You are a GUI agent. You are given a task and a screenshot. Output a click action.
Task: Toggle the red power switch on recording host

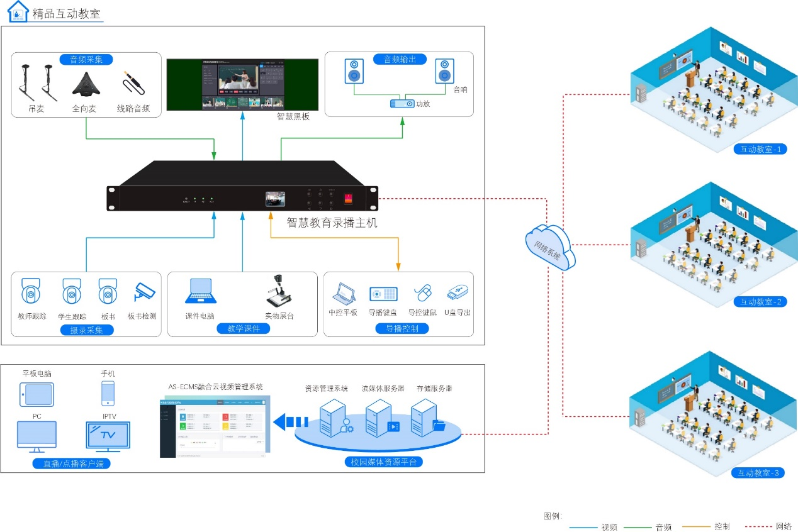click(347, 199)
